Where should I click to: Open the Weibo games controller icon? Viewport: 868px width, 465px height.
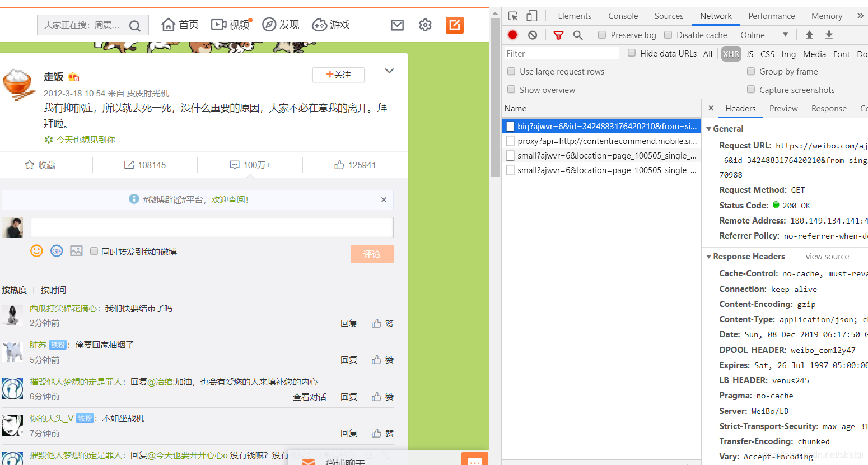click(x=319, y=25)
